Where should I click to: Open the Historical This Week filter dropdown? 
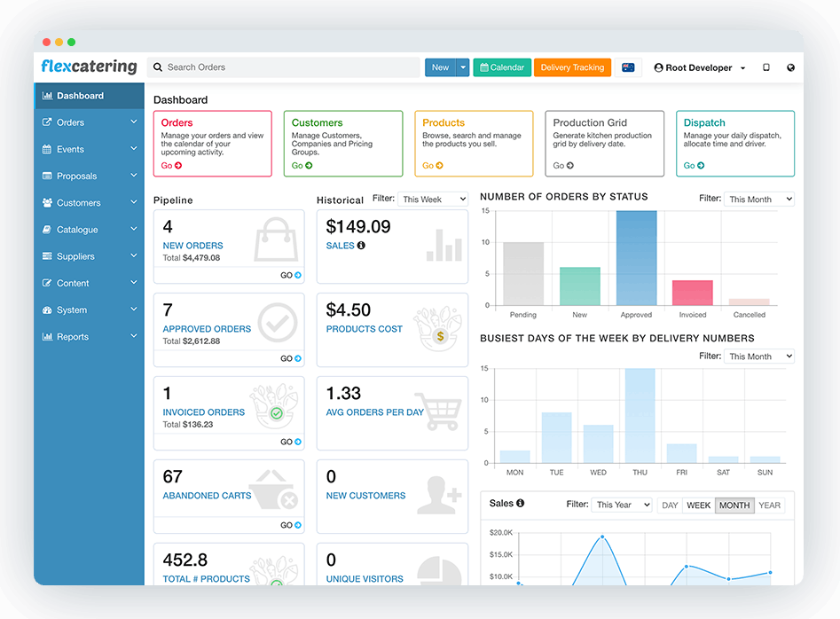click(x=433, y=200)
